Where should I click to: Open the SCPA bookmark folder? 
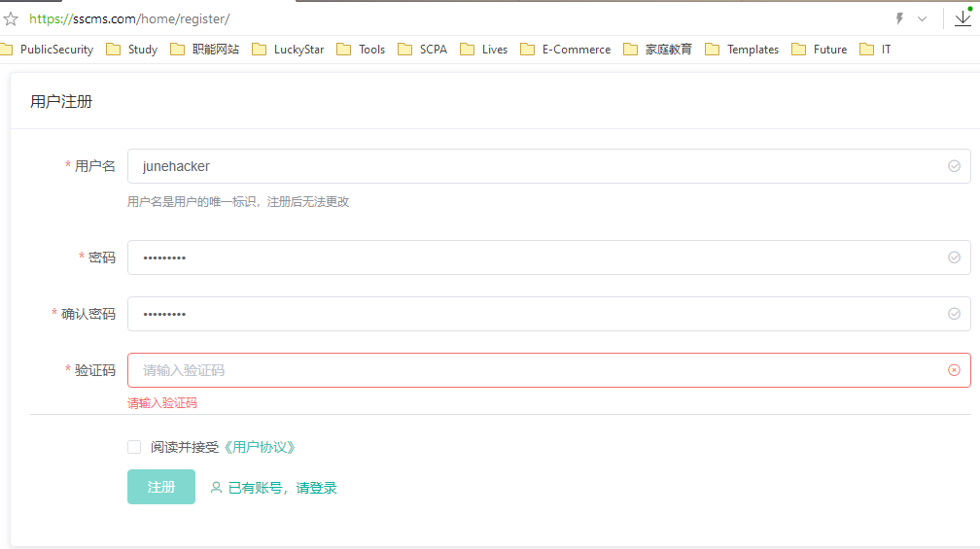pos(423,50)
